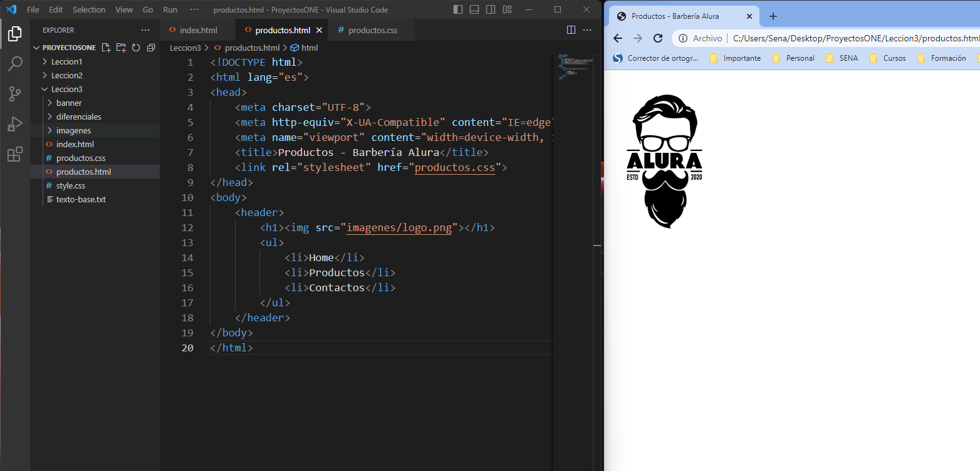This screenshot has height=471, width=980.
Task: Open Explorer views and more actions menu
Action: click(145, 30)
